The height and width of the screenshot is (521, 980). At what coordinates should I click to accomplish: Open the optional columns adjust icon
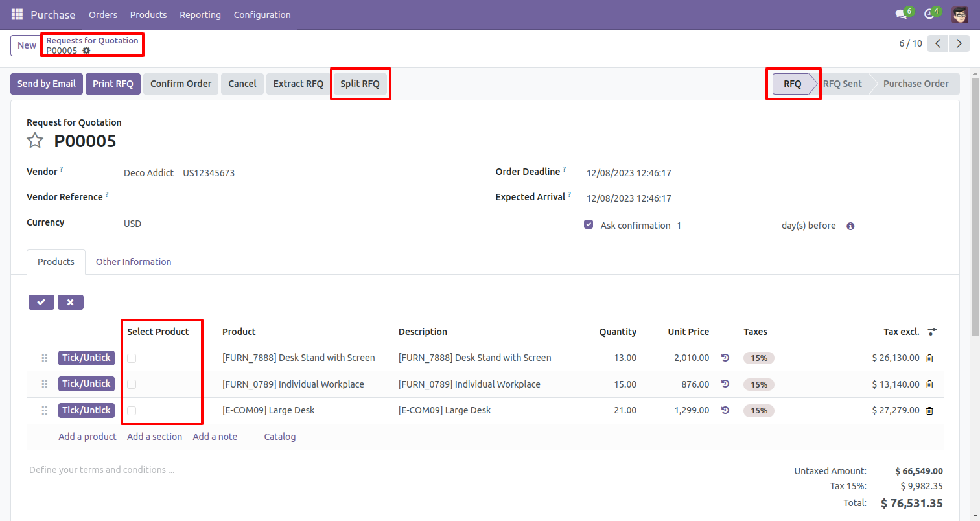(x=932, y=332)
